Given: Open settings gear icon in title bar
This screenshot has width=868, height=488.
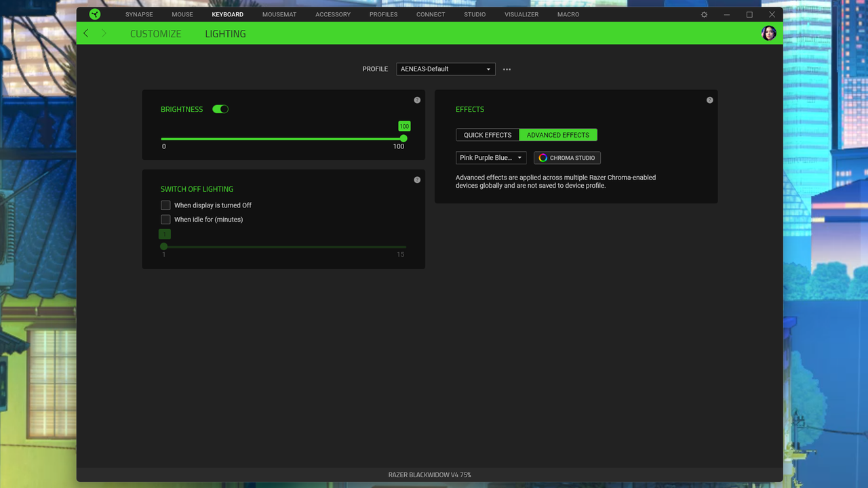Looking at the screenshot, I should pyautogui.click(x=704, y=14).
